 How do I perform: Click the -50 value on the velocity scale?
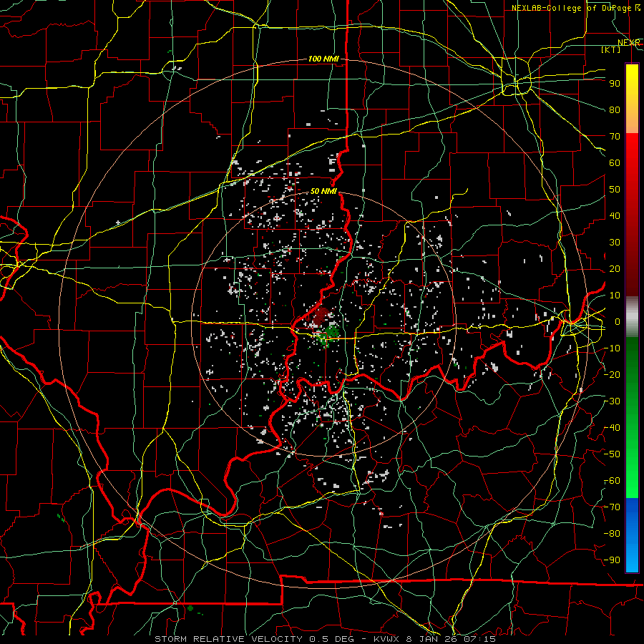pyautogui.click(x=613, y=454)
